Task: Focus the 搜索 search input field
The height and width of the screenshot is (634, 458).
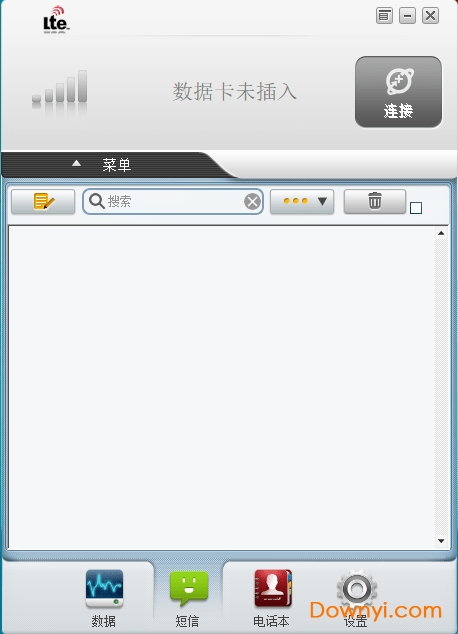Action: 173,201
